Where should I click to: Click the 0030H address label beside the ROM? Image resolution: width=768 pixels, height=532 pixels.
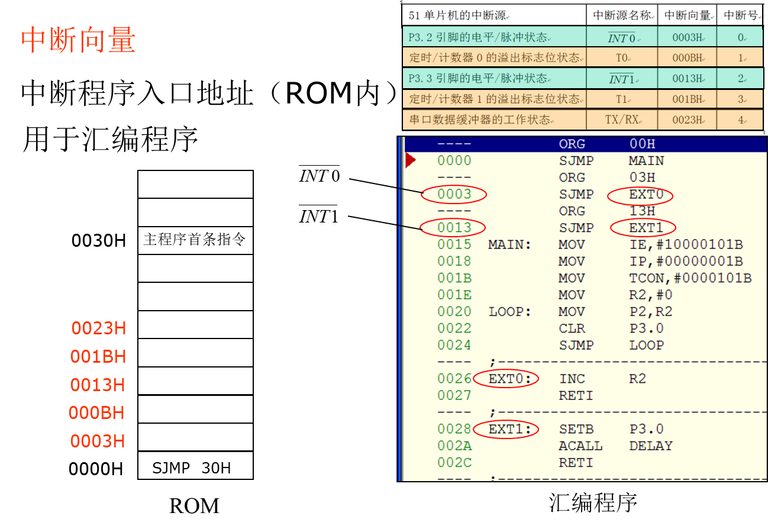click(x=99, y=241)
